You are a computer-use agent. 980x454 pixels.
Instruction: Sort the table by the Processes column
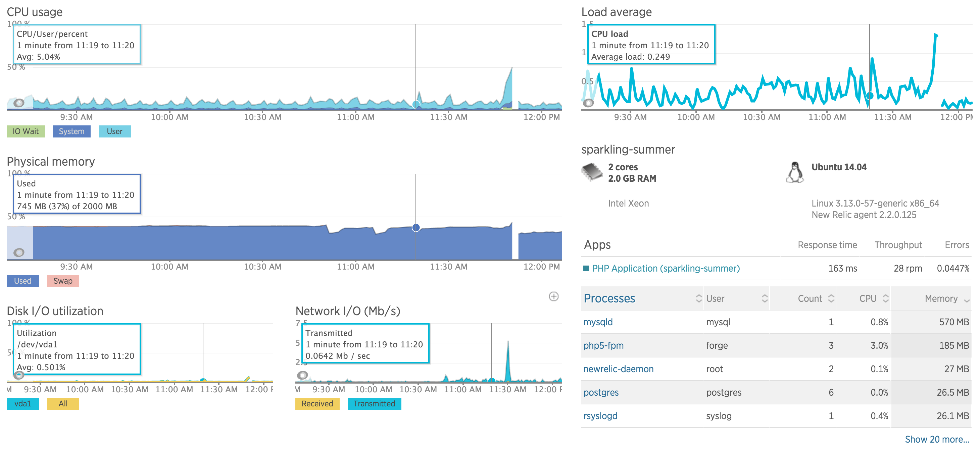click(642, 298)
